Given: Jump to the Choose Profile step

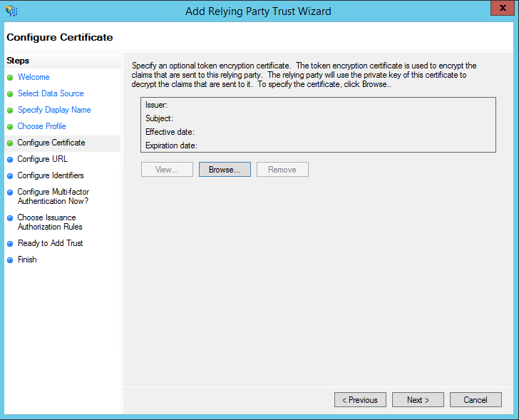Looking at the screenshot, I should click(41, 126).
